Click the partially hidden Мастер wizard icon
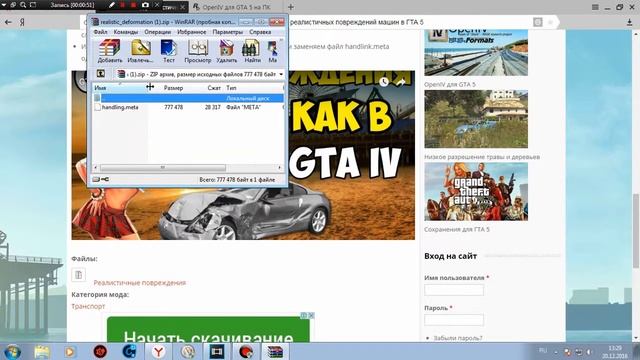Viewport: 640px width, 360px height. coord(273,51)
